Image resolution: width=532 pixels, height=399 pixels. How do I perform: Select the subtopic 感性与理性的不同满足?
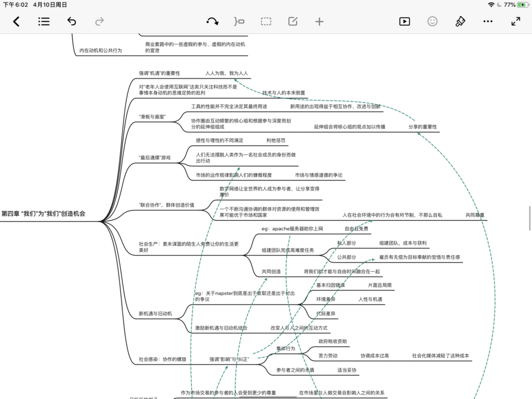click(x=220, y=140)
